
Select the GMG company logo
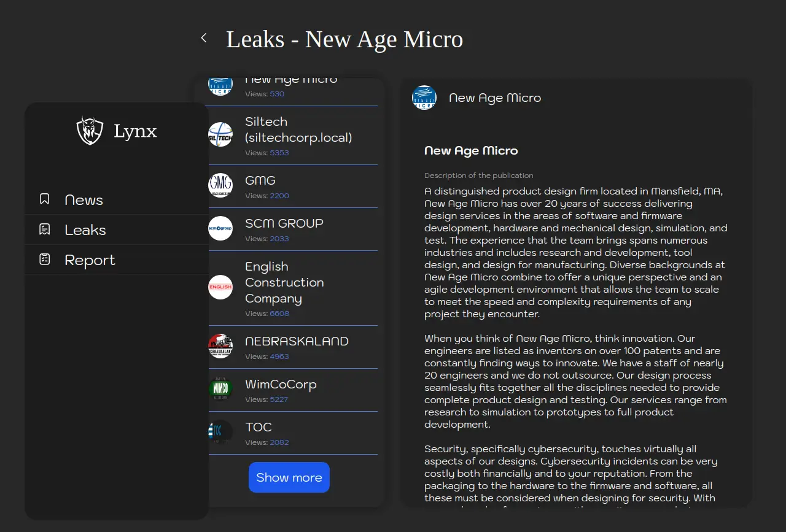[220, 185]
